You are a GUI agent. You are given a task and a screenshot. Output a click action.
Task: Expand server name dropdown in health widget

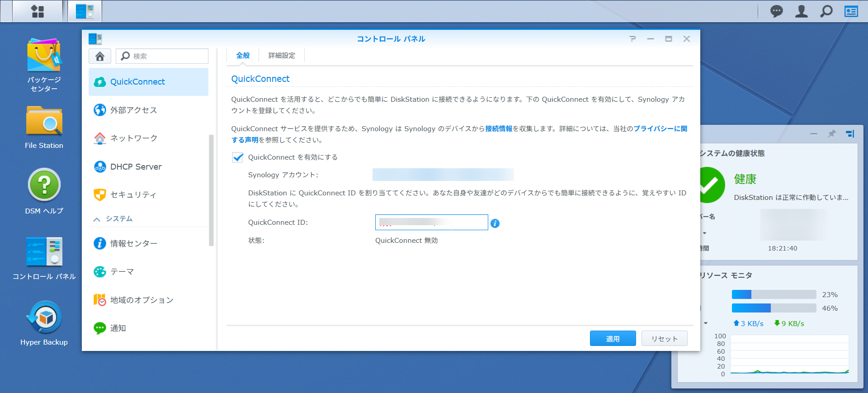pos(704,233)
